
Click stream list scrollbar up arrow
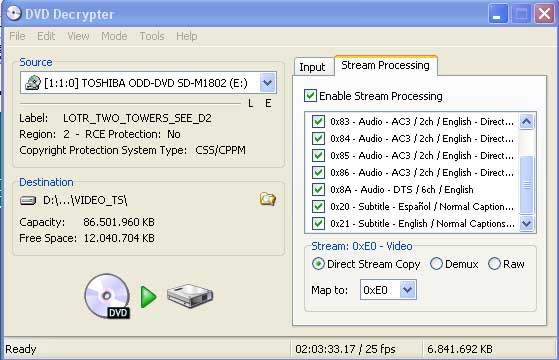click(527, 122)
